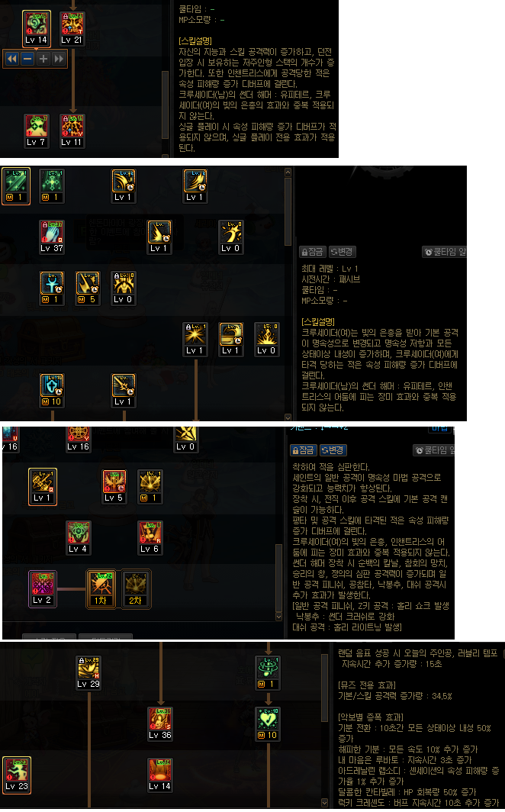Click the Lv 23 skill icon

coord(17,775)
